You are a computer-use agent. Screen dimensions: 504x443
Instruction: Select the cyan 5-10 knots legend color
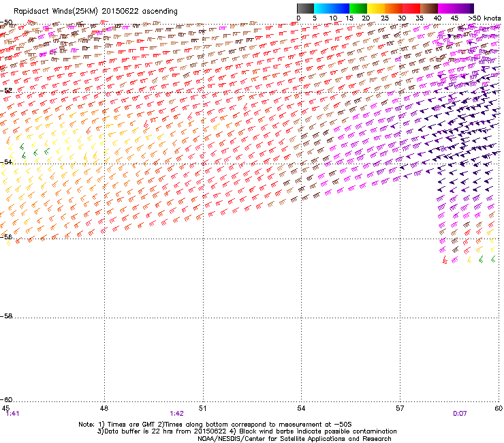click(323, 8)
